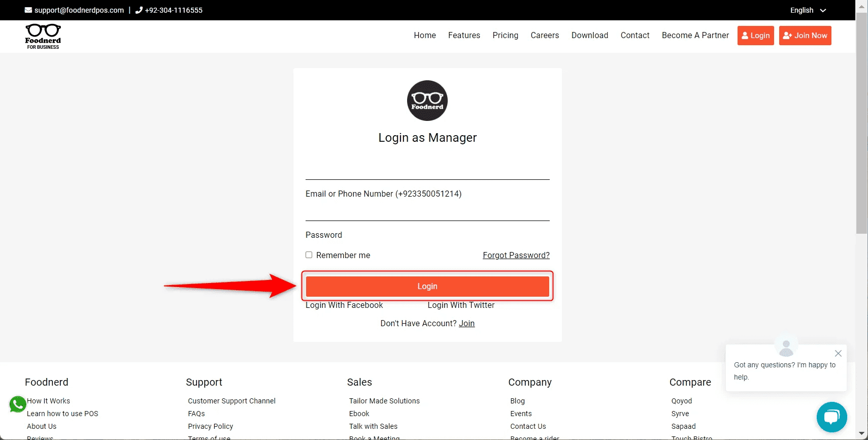
Task: Open the FAQs footer link
Action: [196, 414]
